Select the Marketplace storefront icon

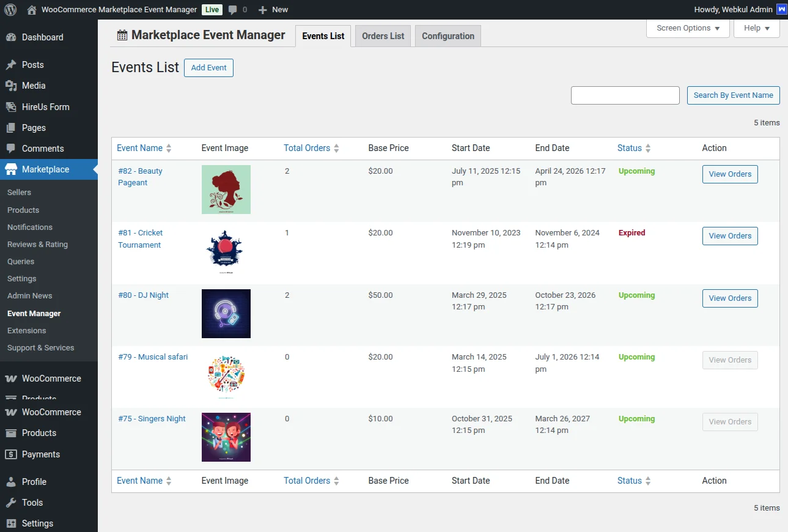pos(12,169)
